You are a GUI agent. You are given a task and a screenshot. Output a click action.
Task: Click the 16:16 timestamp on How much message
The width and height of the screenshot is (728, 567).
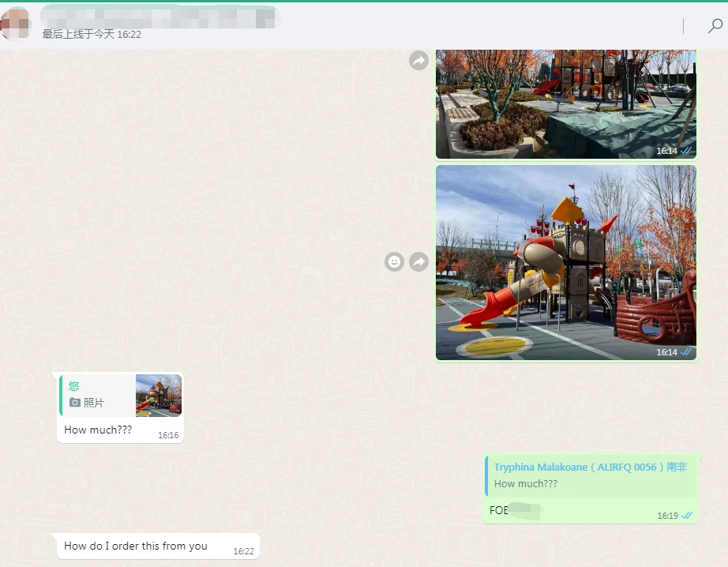click(x=168, y=435)
